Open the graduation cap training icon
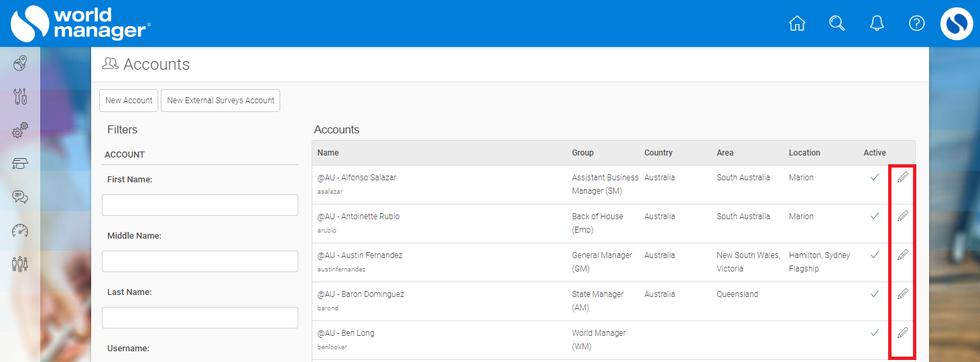The width and height of the screenshot is (980, 362). [x=20, y=164]
